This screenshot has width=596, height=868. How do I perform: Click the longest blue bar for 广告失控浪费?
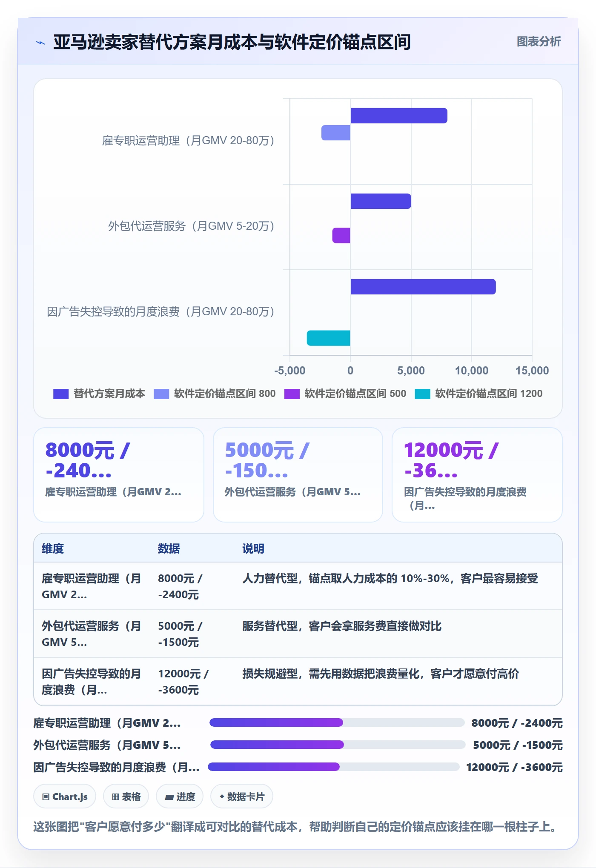click(423, 287)
